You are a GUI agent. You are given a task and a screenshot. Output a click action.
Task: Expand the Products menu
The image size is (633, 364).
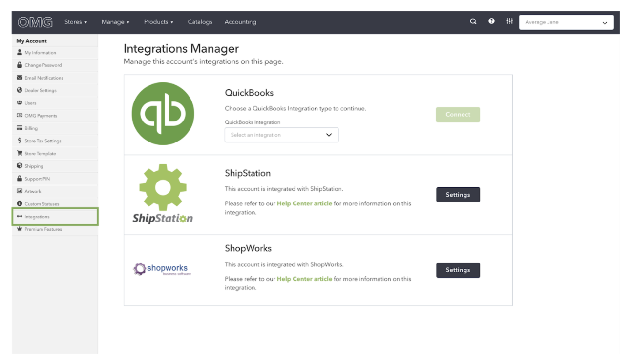tap(158, 22)
